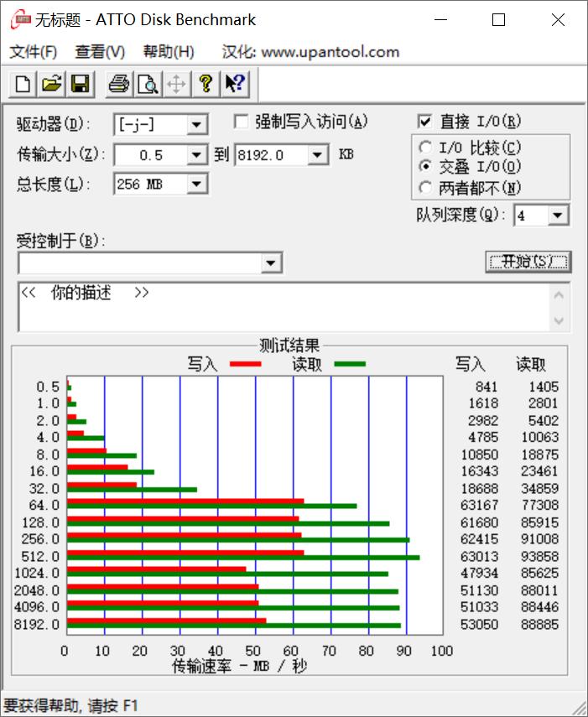The height and width of the screenshot is (717, 588).
Task: Click the Print toolbar icon
Action: tap(119, 84)
